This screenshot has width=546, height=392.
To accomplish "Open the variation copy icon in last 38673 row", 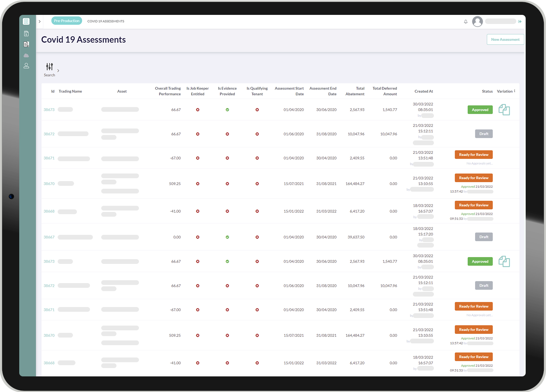I will coord(504,261).
